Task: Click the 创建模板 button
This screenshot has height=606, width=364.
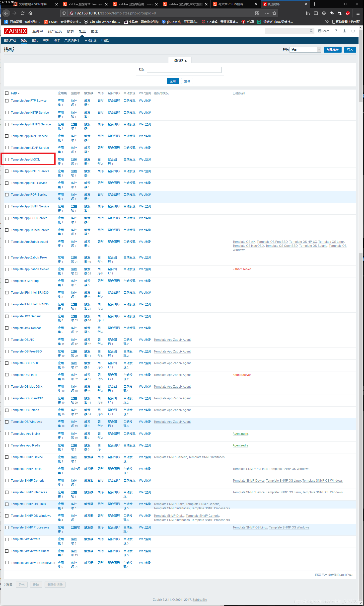Action: 333,50
